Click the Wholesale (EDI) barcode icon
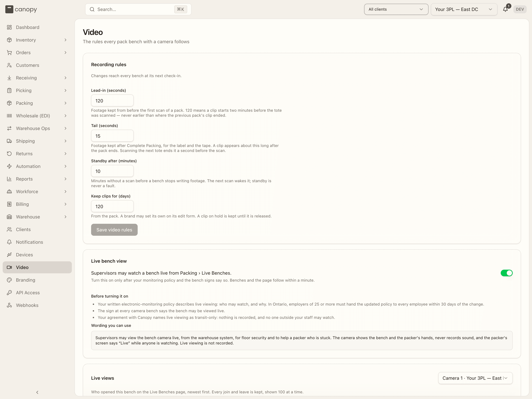Screen dimensions: 532x399 click(x=9, y=116)
